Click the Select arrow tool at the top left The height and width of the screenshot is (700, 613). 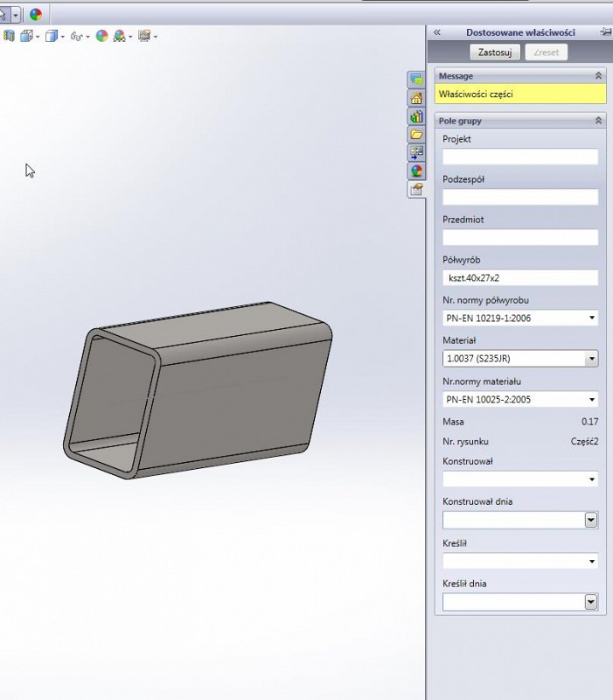3,14
